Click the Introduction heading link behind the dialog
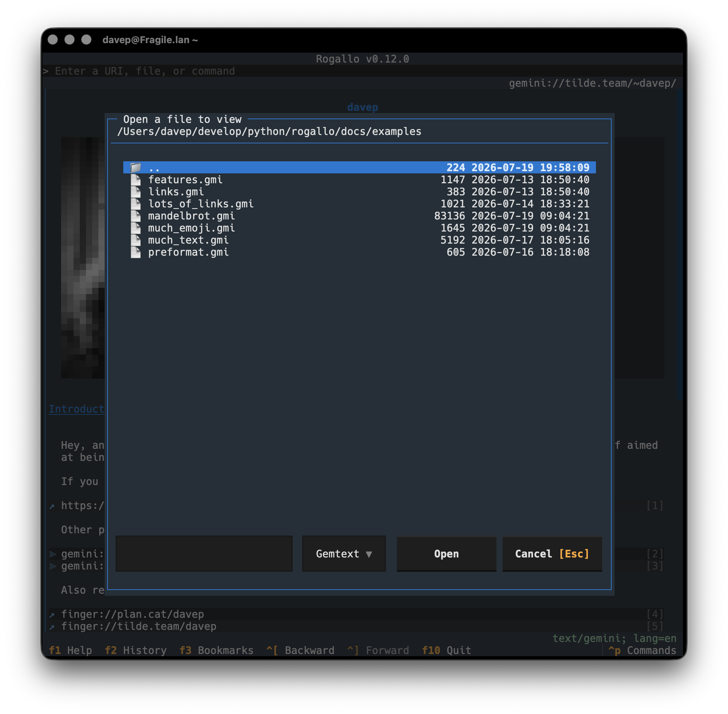The width and height of the screenshot is (728, 714). click(x=76, y=409)
